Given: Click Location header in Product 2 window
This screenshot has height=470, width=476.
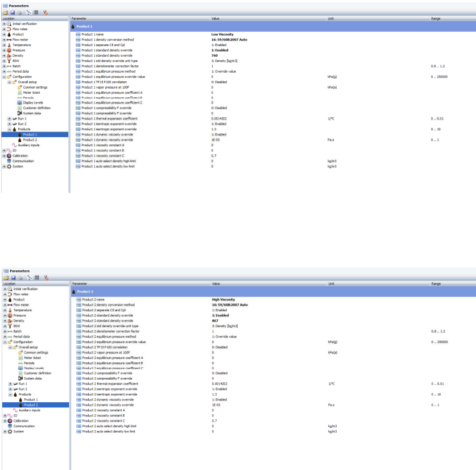Looking at the screenshot, I should click(x=36, y=284).
